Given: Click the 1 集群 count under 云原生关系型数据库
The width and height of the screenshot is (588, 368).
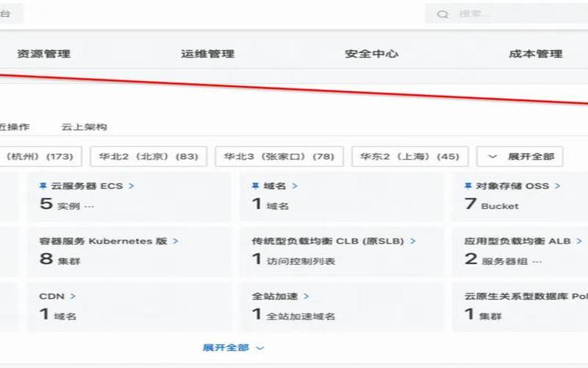Looking at the screenshot, I should click(483, 314).
